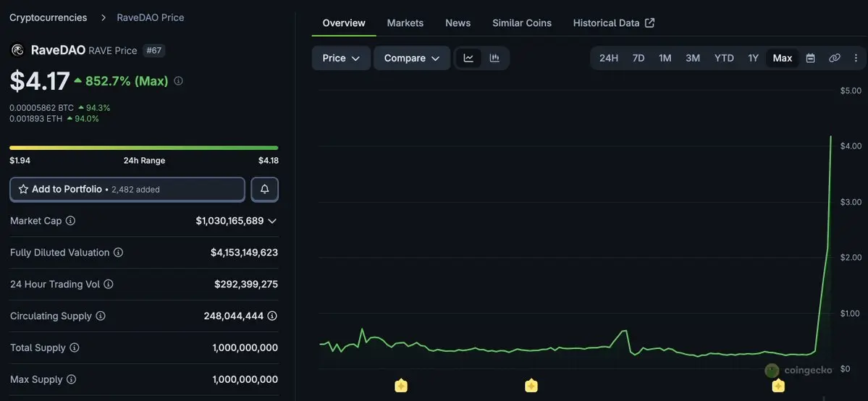Click the first yellow event marker below chart
This screenshot has height=401, width=868.
click(x=401, y=386)
